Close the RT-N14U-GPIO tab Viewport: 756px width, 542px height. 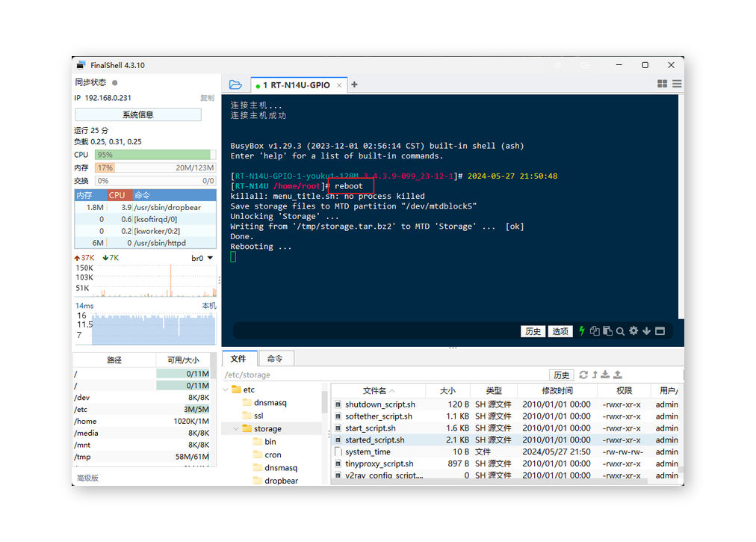[x=339, y=85]
